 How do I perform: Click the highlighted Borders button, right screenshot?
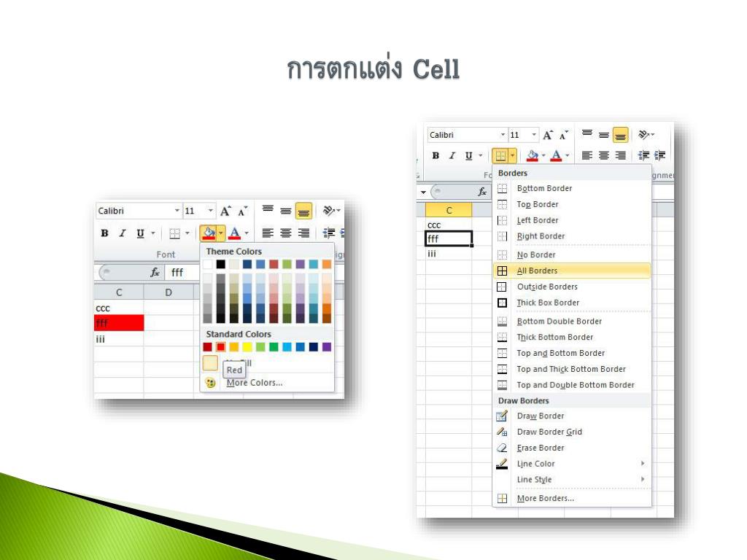(x=500, y=155)
